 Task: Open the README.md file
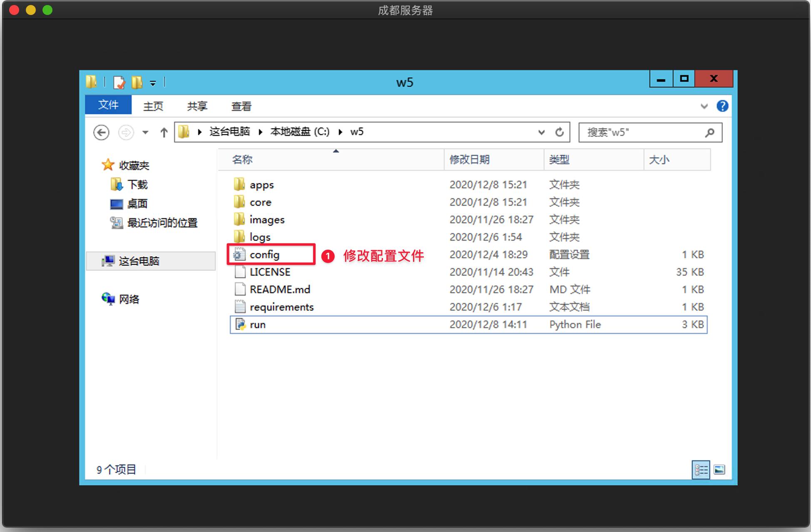(x=280, y=289)
